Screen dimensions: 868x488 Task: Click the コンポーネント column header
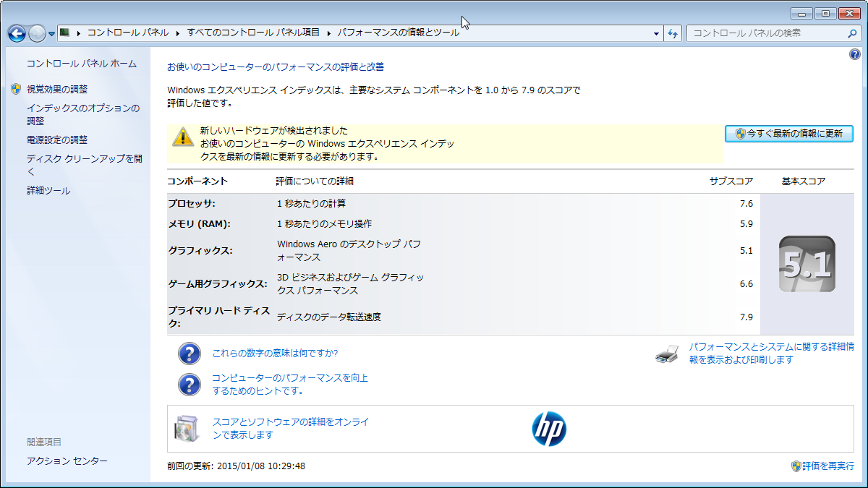(x=197, y=181)
